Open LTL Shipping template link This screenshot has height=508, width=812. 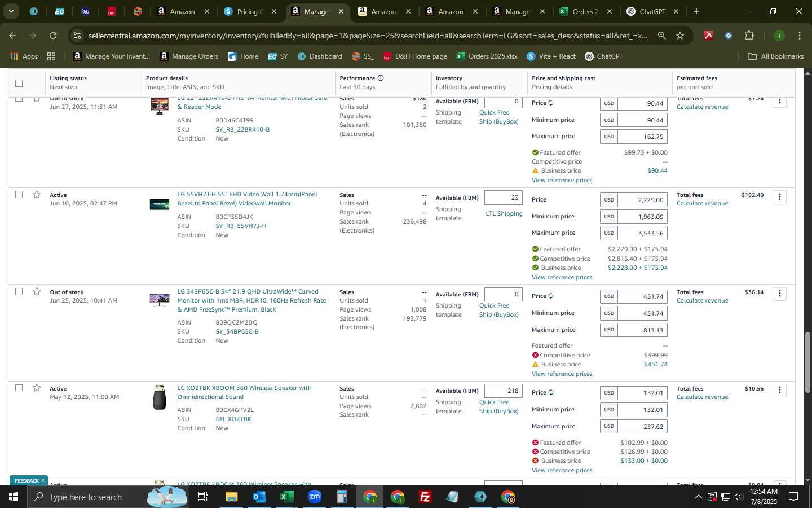tap(504, 213)
